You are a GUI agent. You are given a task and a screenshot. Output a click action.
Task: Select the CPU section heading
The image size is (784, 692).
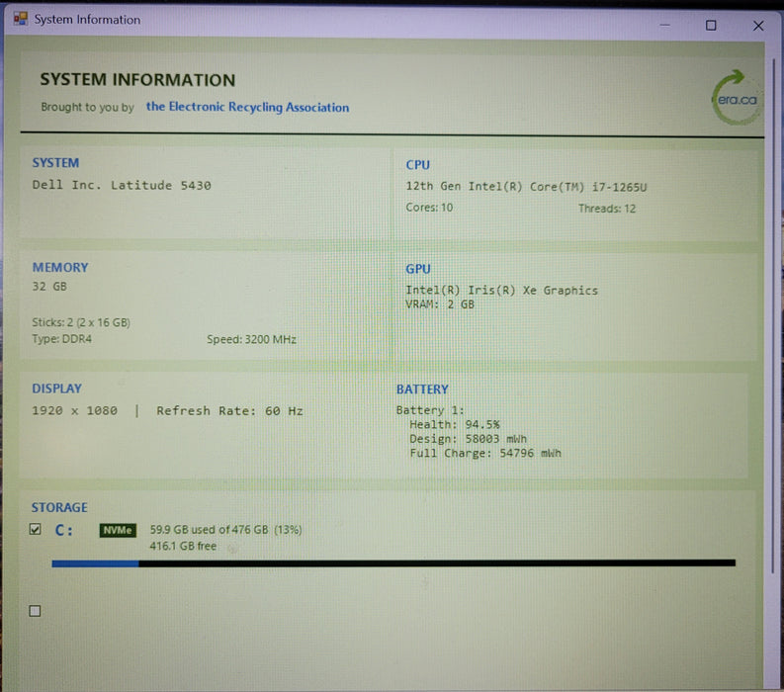(417, 165)
